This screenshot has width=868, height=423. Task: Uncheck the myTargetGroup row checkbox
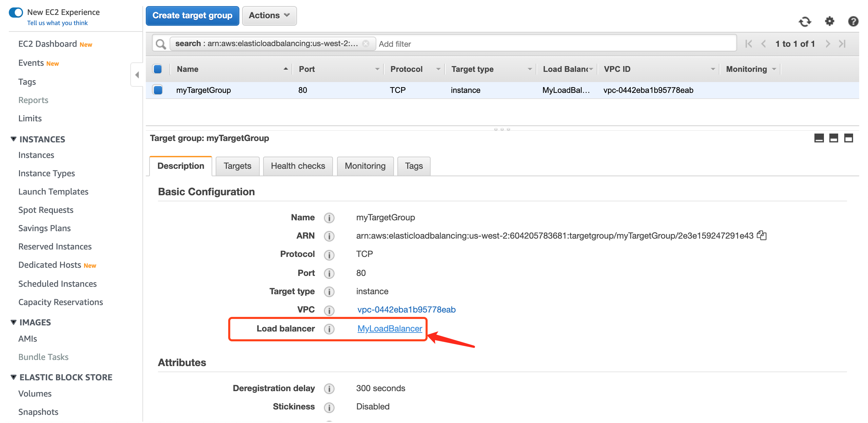pyautogui.click(x=158, y=90)
